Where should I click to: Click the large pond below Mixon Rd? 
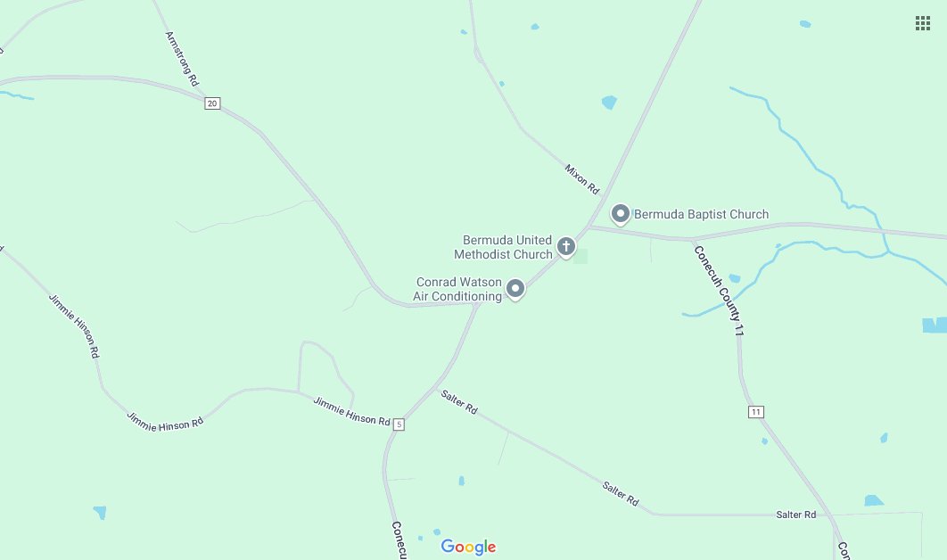click(609, 102)
